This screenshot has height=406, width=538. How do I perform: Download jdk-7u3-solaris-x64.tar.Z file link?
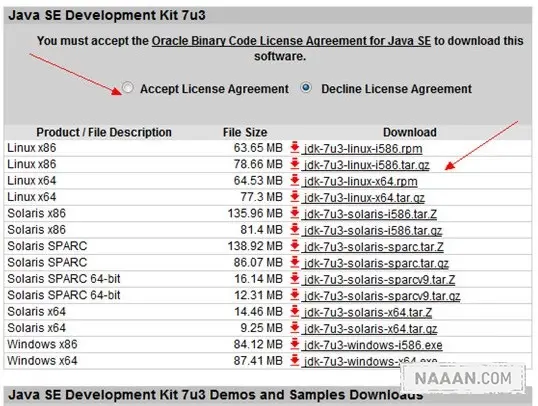(x=368, y=312)
